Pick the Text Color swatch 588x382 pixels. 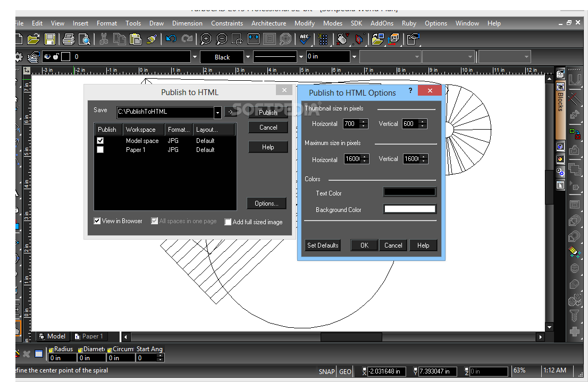click(x=409, y=192)
